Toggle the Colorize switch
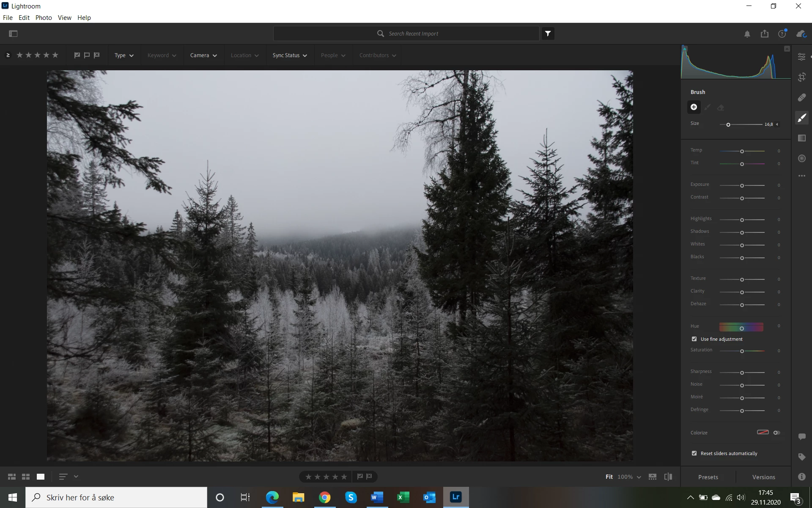812x508 pixels. (776, 433)
